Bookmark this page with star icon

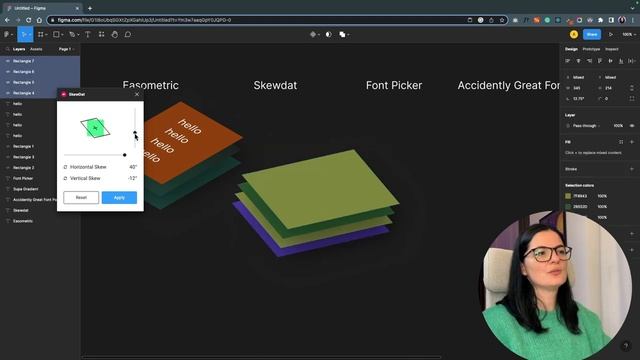pyautogui.click(x=502, y=20)
